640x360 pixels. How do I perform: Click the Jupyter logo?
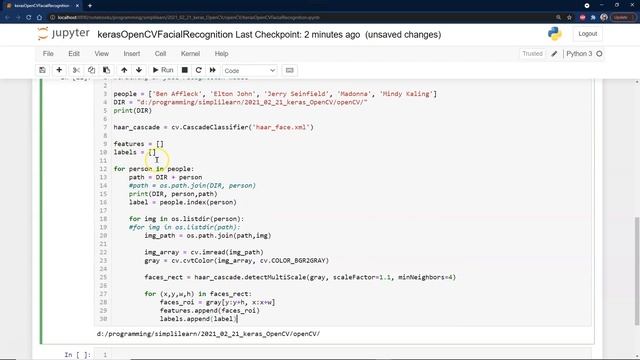[x=63, y=33]
